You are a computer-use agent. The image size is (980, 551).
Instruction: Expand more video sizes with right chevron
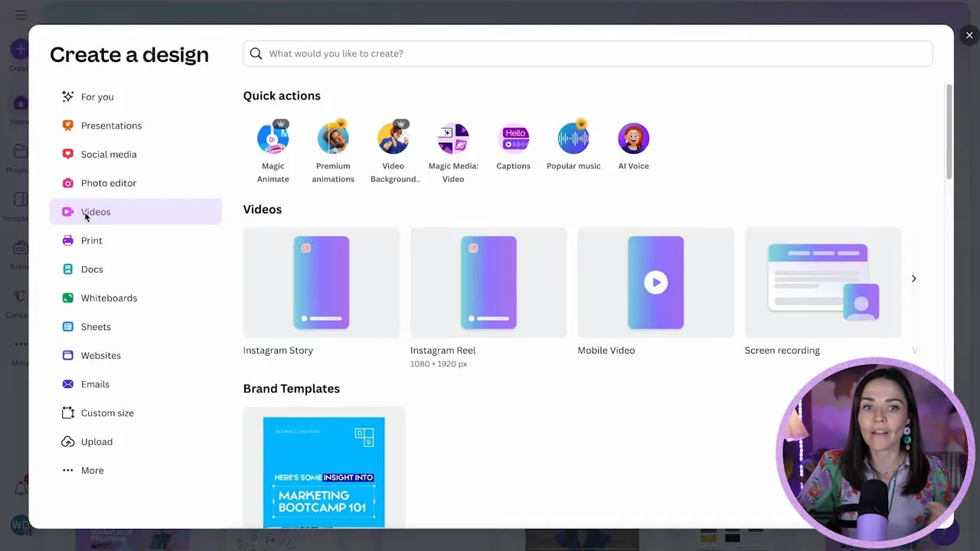913,279
